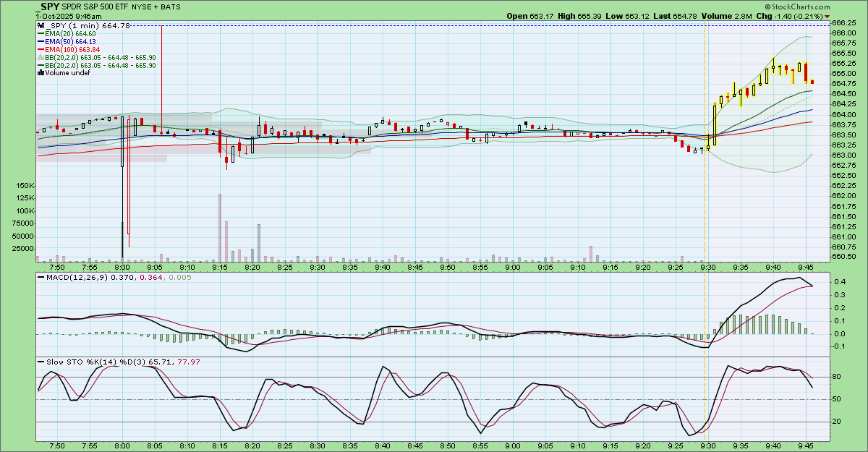Viewport: 868px width, 452px height.
Task: Click the 20 stochastic axis label
Action: click(x=836, y=422)
